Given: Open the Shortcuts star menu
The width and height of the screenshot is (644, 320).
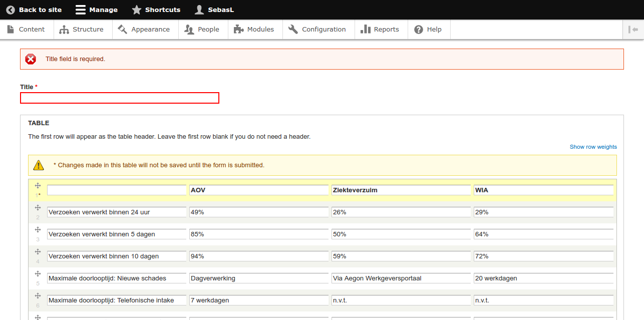Looking at the screenshot, I should point(137,10).
